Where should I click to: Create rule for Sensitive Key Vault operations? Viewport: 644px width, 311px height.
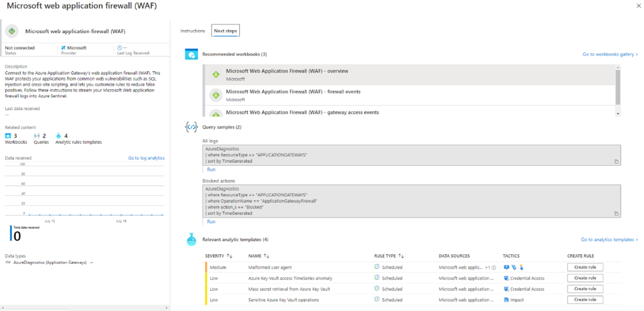click(x=585, y=300)
